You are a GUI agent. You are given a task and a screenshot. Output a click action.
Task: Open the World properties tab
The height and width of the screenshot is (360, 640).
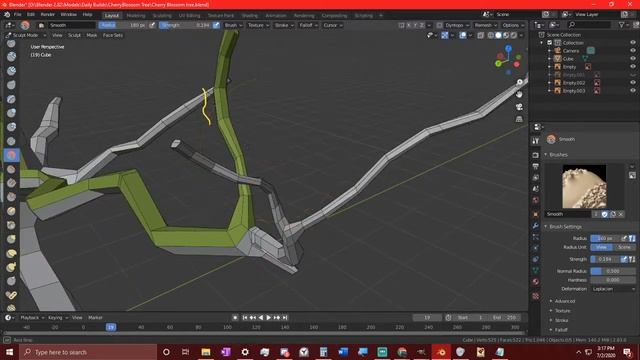pyautogui.click(x=536, y=200)
